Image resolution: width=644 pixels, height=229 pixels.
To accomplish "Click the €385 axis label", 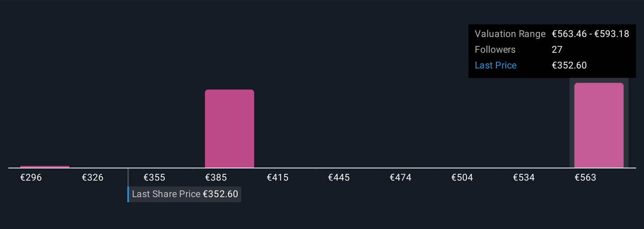I will tap(216, 177).
